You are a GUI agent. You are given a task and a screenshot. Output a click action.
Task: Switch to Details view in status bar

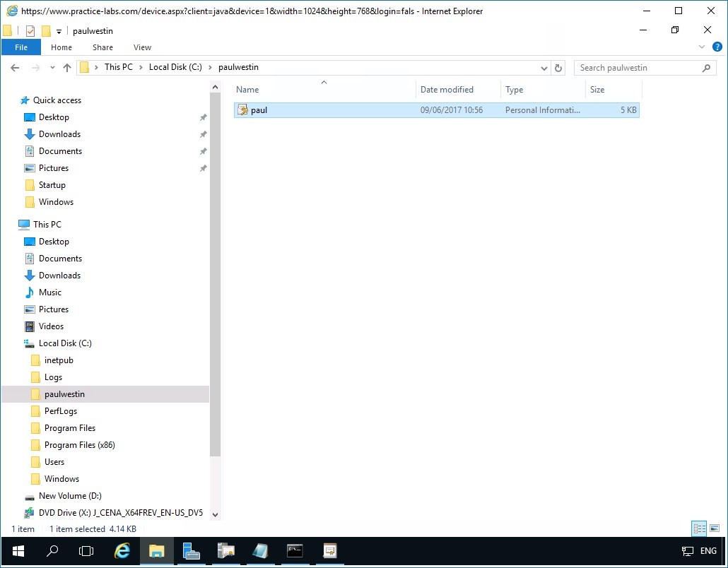(x=698, y=528)
